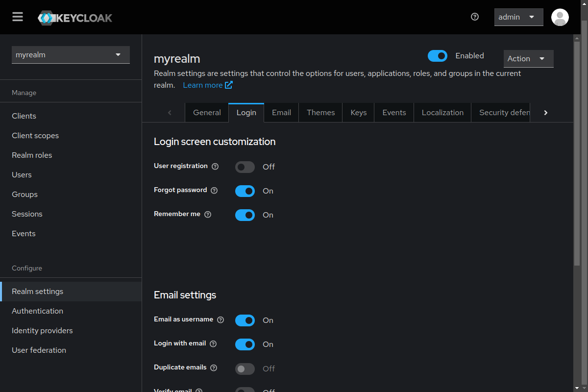Open the myrealm realm selector dropdown
Image resolution: width=588 pixels, height=392 pixels.
coord(71,55)
